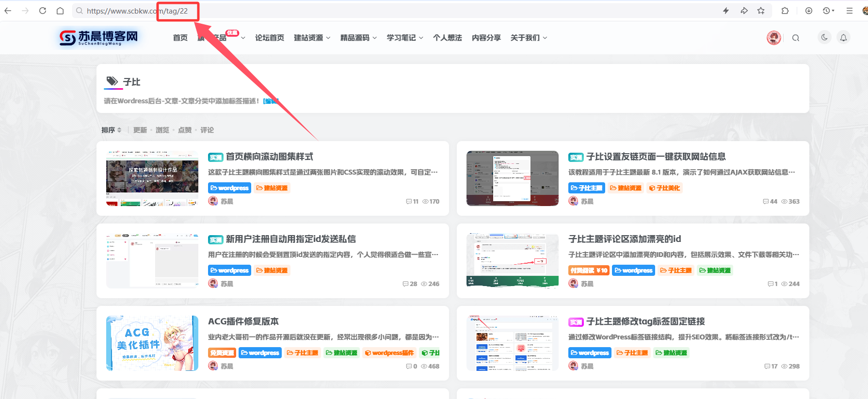Screen dimensions: 868x399
Task: Click the share arrow icon in address bar
Action: coord(744,11)
